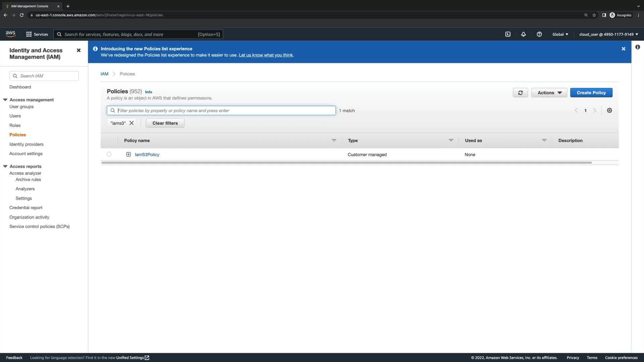644x362 pixels.
Task: Open Users in the sidebar
Action: (15, 116)
